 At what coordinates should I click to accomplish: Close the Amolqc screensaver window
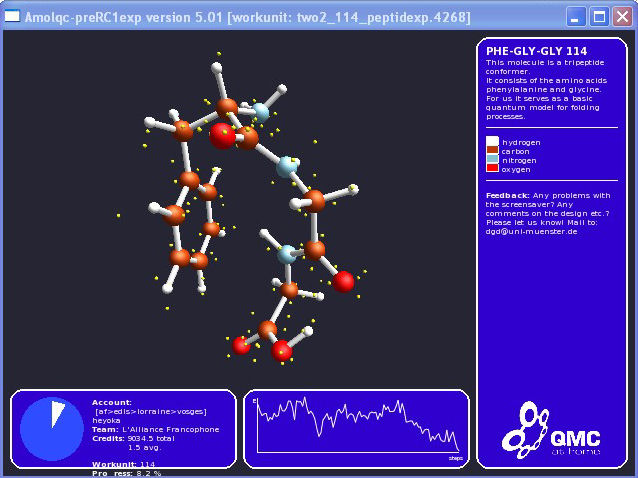622,17
